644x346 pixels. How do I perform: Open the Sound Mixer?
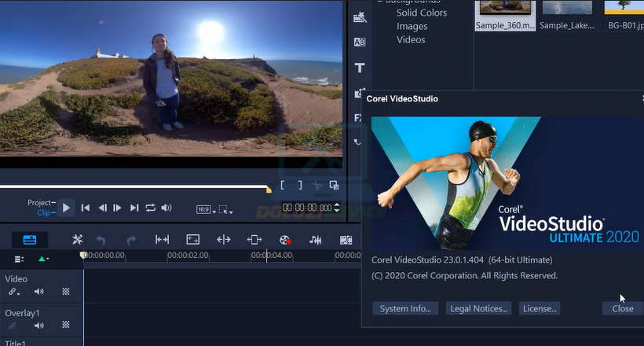tap(316, 240)
